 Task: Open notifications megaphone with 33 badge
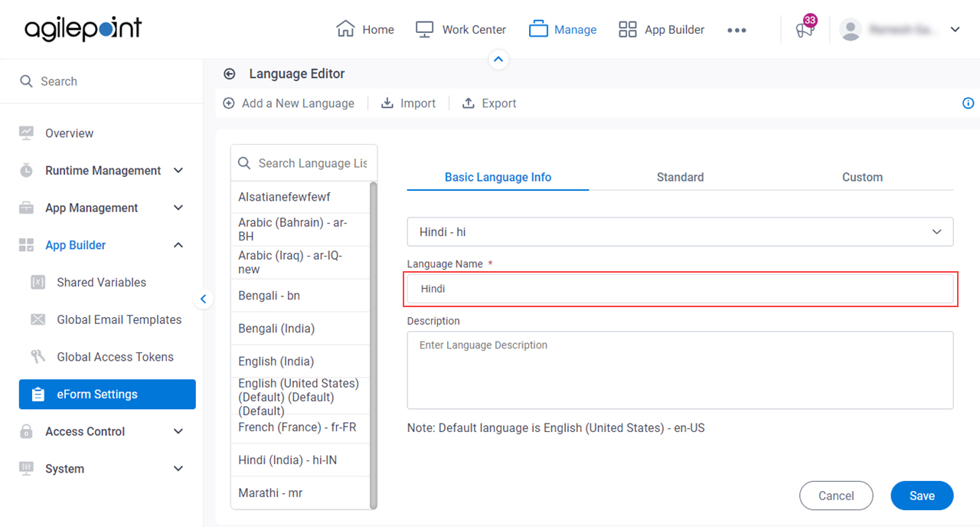805,28
